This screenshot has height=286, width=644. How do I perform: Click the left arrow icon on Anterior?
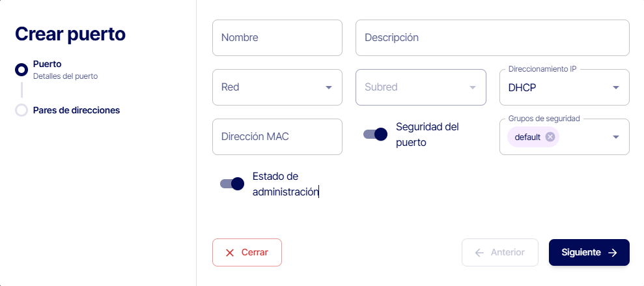click(x=479, y=253)
